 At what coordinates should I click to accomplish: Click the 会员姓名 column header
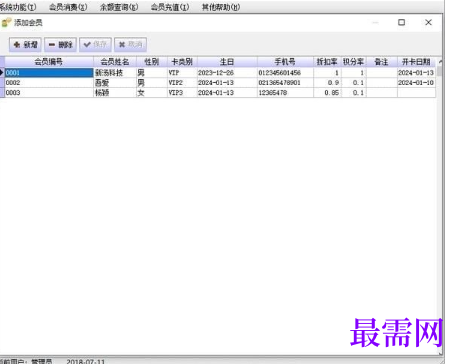(x=115, y=62)
